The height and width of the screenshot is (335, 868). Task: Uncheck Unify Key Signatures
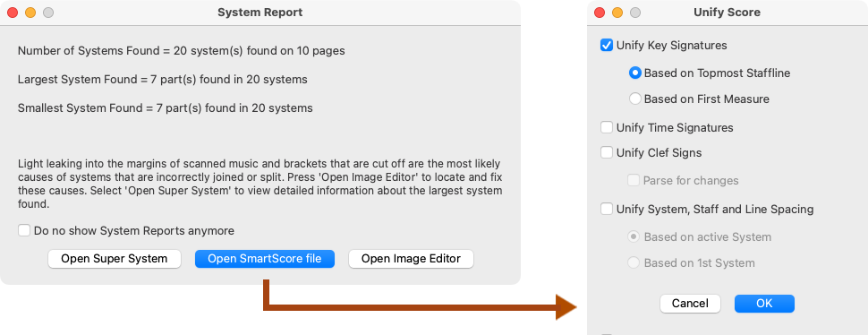click(x=607, y=46)
